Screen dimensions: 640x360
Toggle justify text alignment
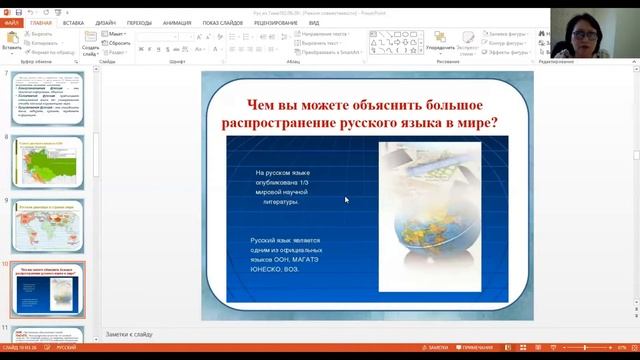259,49
